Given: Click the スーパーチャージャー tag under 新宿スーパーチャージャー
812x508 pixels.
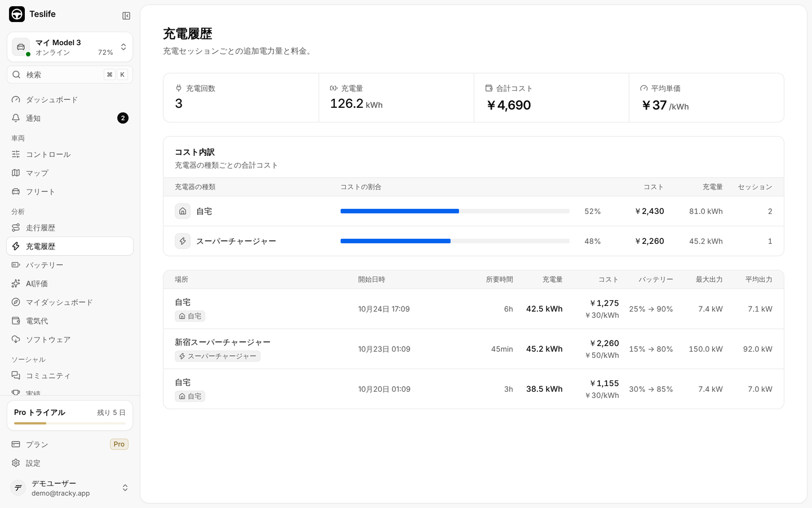Looking at the screenshot, I should [218, 356].
